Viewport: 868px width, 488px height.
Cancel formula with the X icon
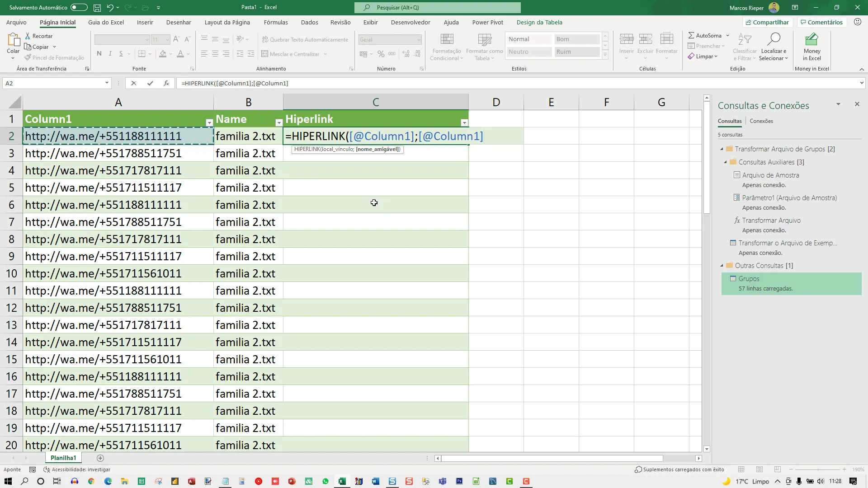(133, 83)
